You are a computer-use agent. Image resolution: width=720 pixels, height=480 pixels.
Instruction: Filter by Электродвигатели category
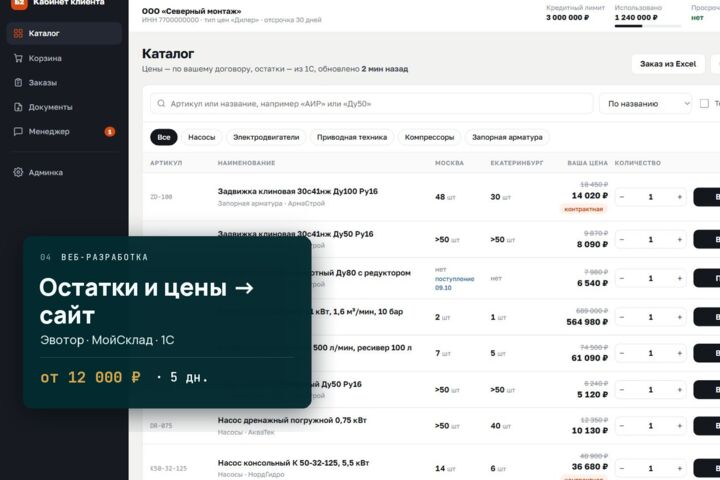(266, 137)
